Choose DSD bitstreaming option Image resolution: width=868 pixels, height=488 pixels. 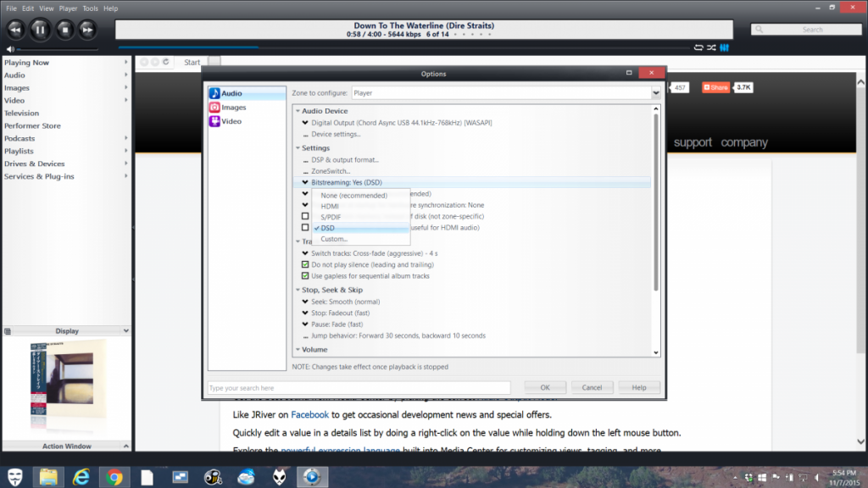click(360, 228)
